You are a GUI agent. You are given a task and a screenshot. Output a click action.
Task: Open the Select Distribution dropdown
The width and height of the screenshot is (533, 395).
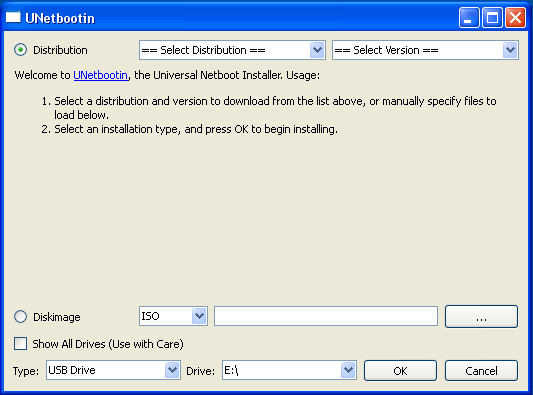(232, 50)
